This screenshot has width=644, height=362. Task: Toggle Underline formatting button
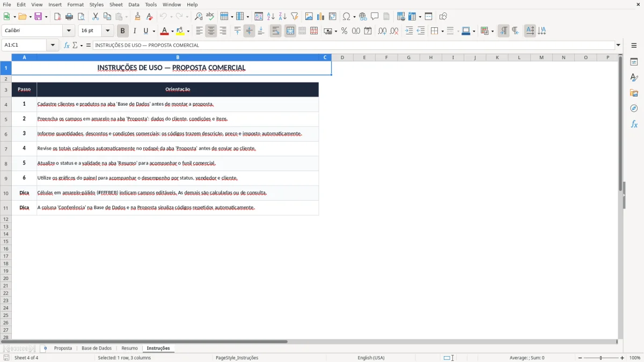tap(145, 31)
